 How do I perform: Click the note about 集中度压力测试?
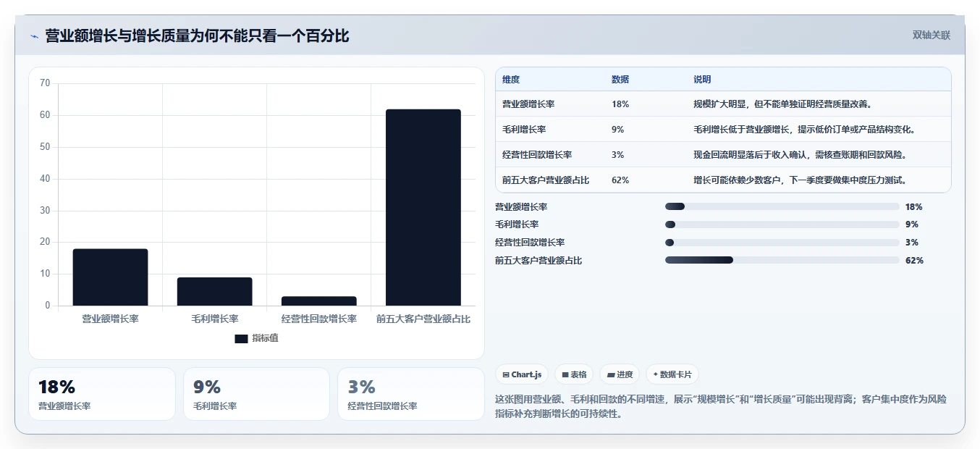pyautogui.click(x=801, y=180)
